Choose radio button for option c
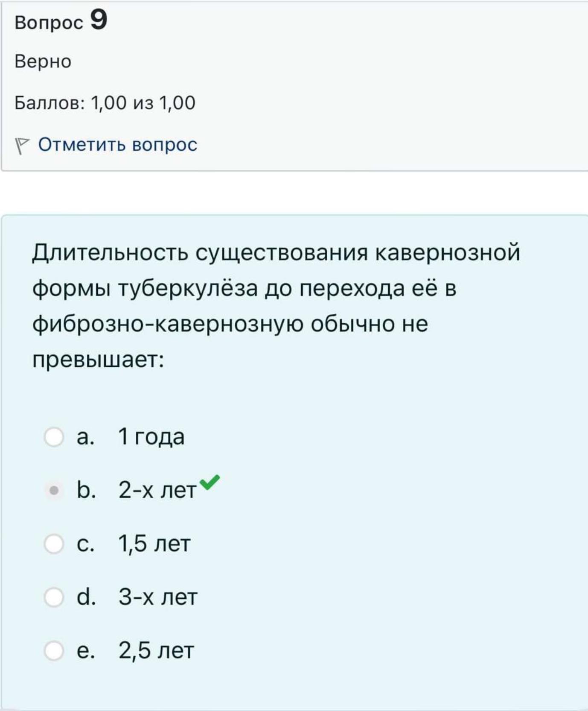Image resolution: width=588 pixels, height=711 pixels. (54, 544)
